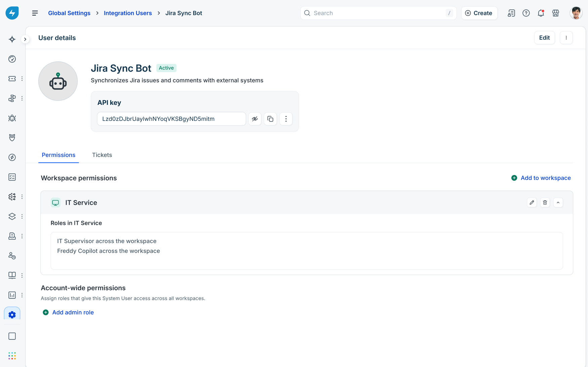The width and height of the screenshot is (588, 367).
Task: Open the submenu dots beside the signpost icon
Action: click(x=22, y=98)
